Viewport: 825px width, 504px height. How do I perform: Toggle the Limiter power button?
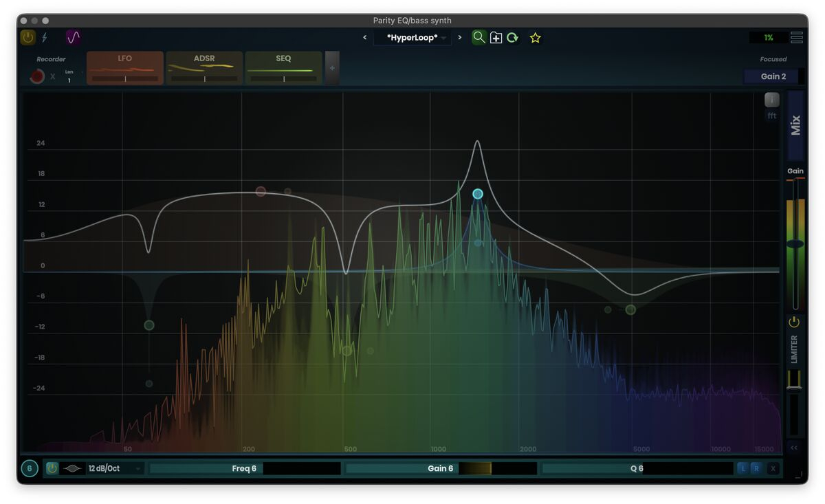[x=794, y=322]
